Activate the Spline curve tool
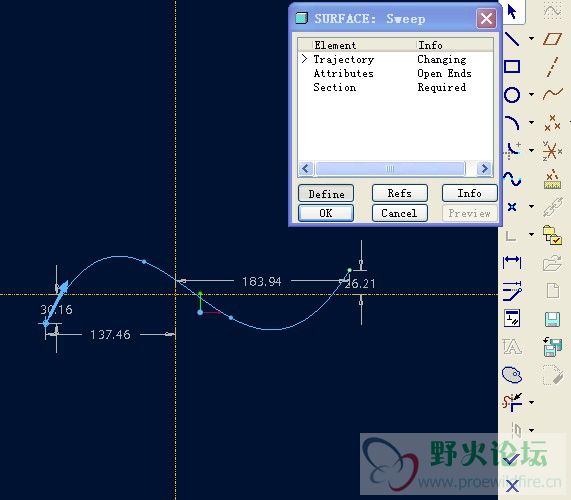Screen dimensions: 571x500 pyautogui.click(x=512, y=179)
